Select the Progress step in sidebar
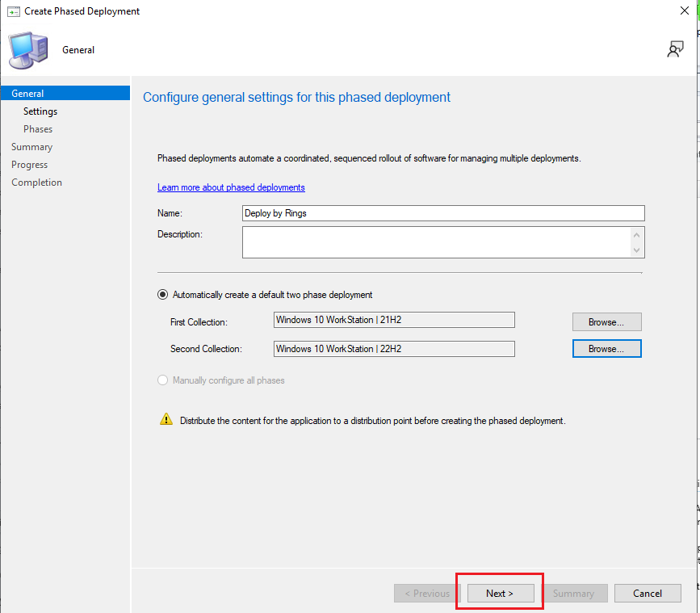Viewport: 700px width, 613px height. coord(29,165)
